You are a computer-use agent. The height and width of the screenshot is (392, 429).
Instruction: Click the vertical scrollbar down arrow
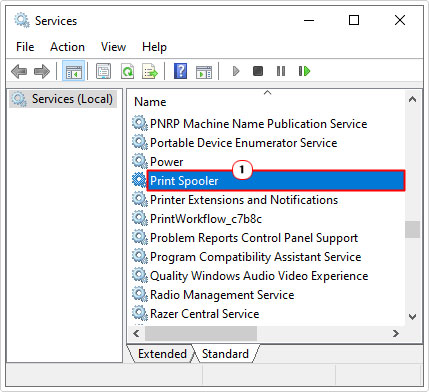point(412,317)
